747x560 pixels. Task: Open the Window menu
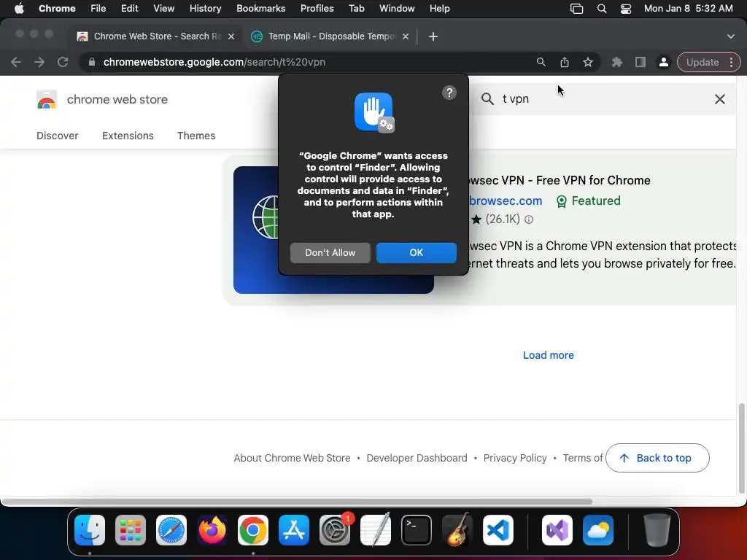click(x=397, y=9)
